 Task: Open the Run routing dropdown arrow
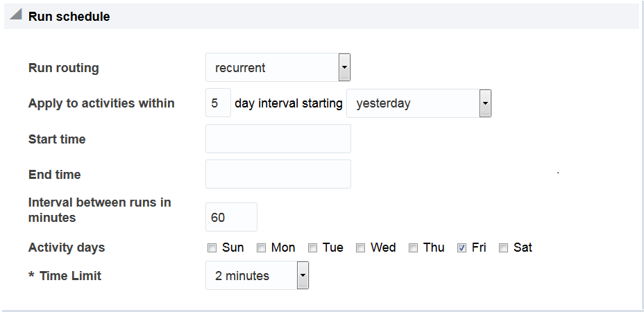coord(344,68)
